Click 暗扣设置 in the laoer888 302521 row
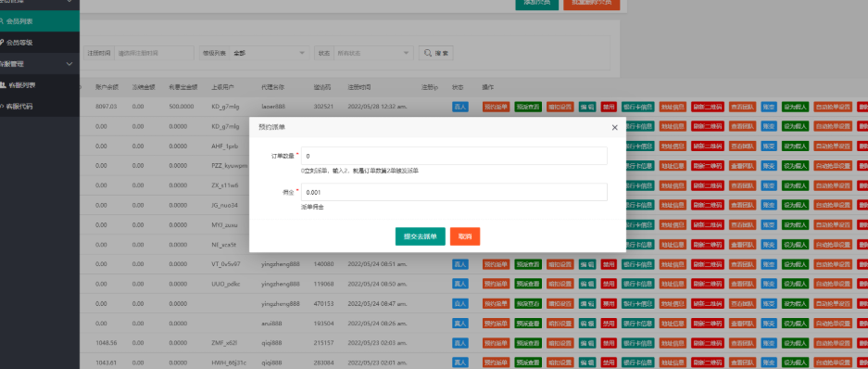This screenshot has width=868, height=369. pos(560,108)
